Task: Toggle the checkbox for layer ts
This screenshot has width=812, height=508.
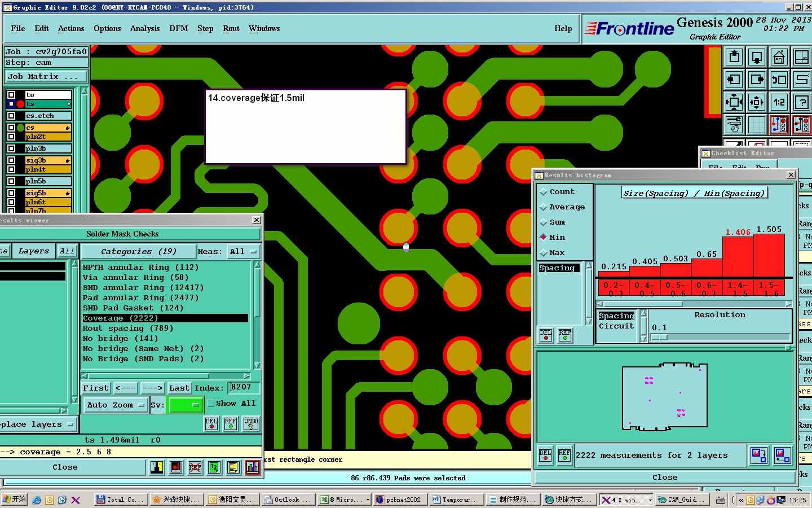Action: 11,104
